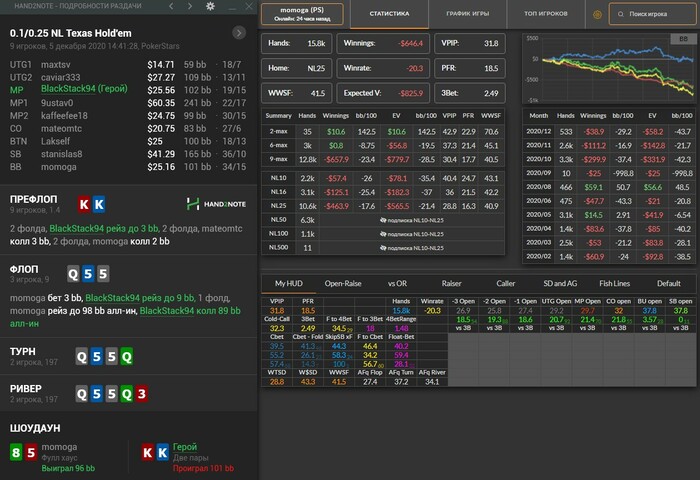Image resolution: width=700 pixels, height=480 pixels.
Task: Click the green Q card on the turn row
Action: click(x=127, y=357)
